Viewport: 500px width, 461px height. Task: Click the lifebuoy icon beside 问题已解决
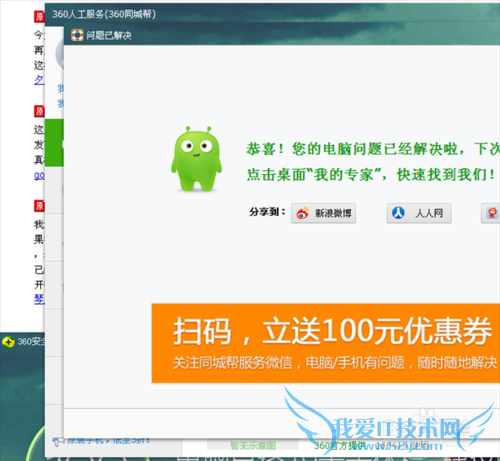77,35
